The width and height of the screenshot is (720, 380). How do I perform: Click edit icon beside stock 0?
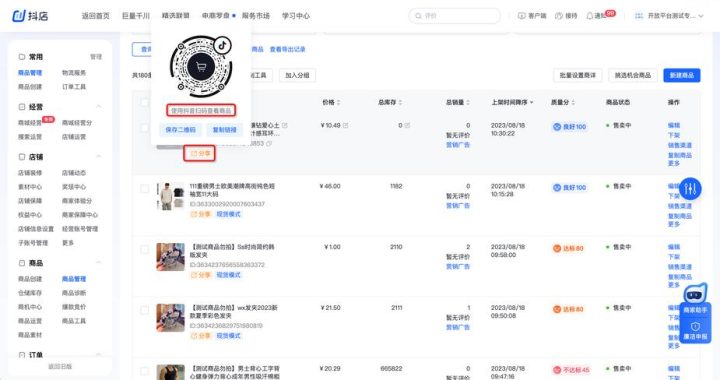(407, 125)
